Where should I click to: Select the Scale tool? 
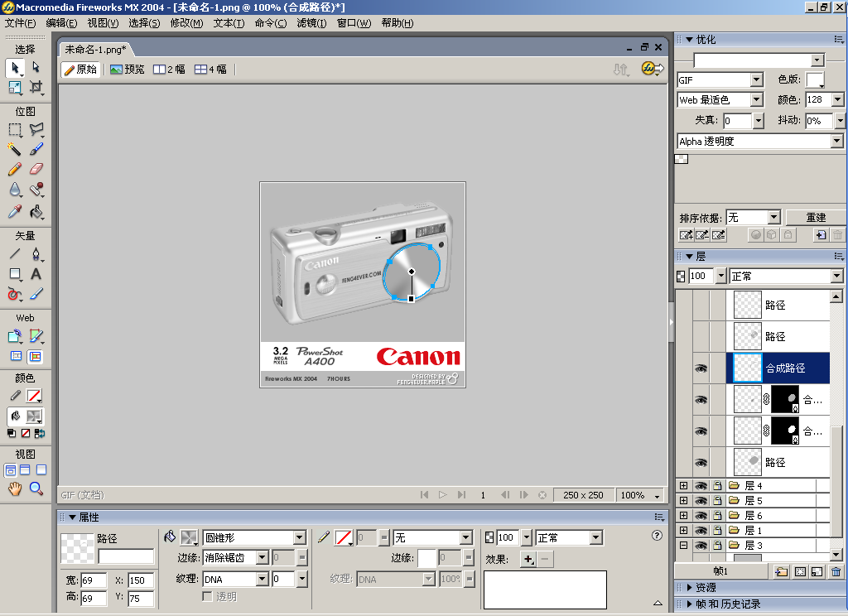tap(15, 87)
